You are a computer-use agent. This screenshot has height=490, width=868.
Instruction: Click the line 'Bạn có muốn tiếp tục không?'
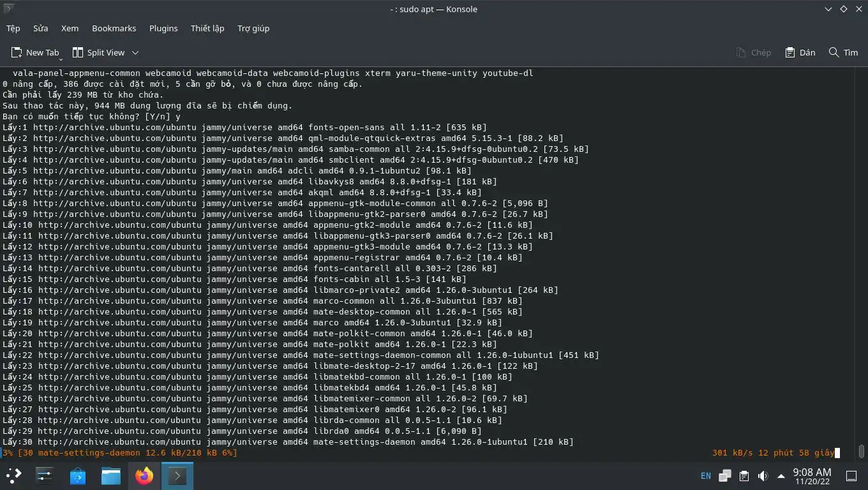pyautogui.click(x=91, y=116)
